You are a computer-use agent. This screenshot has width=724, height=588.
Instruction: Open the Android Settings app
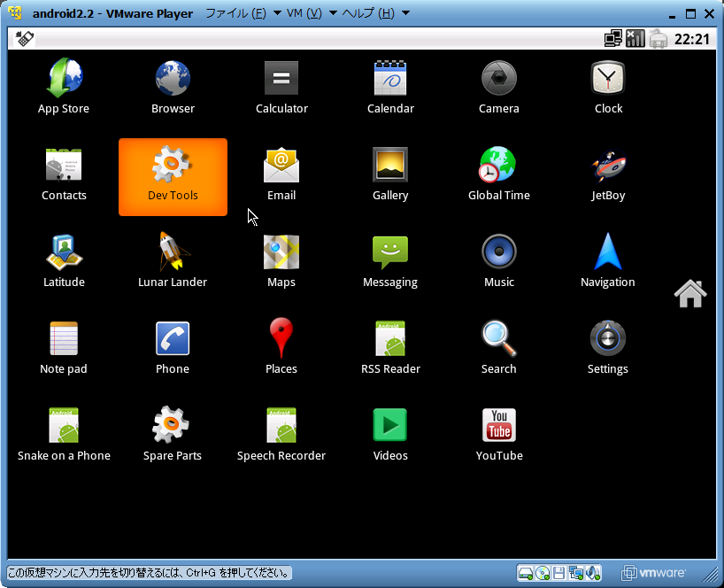608,348
